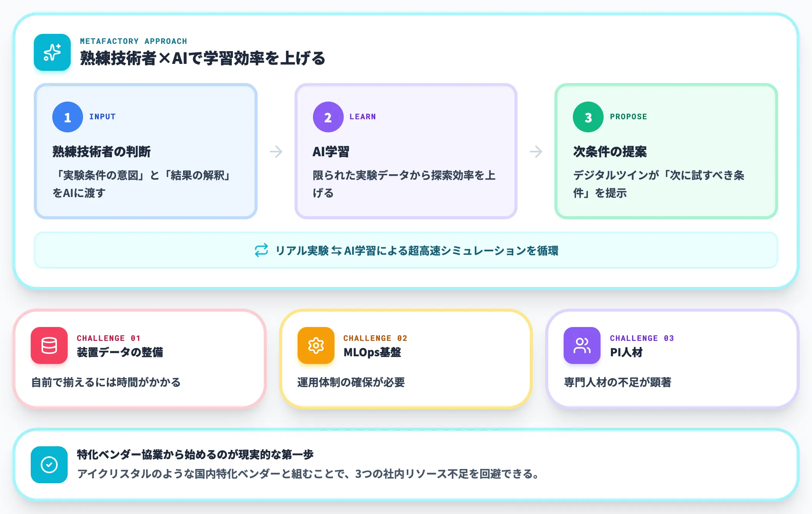Click the arrow between INPUT and LEARN cards
Viewport: 812px width, 514px height.
(x=276, y=152)
